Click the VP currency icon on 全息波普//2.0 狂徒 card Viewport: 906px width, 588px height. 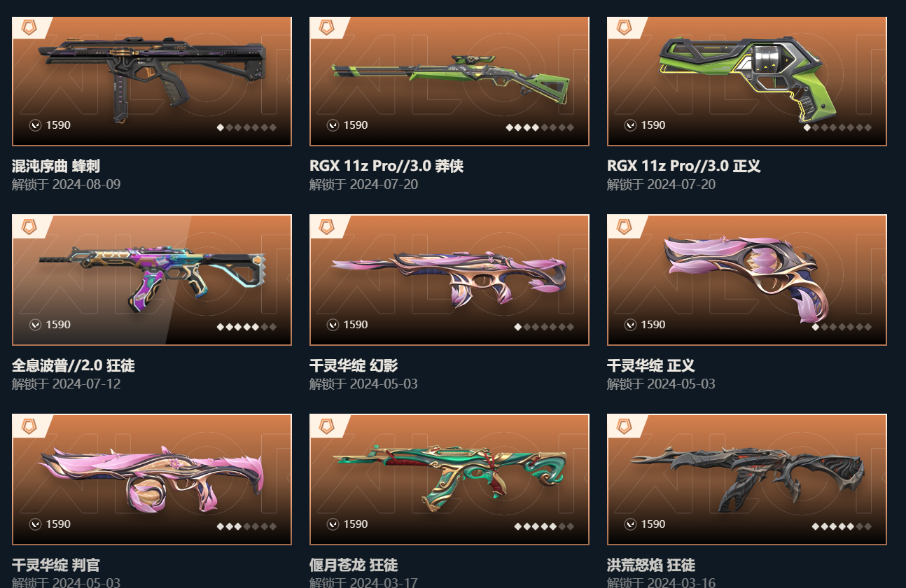(x=36, y=325)
